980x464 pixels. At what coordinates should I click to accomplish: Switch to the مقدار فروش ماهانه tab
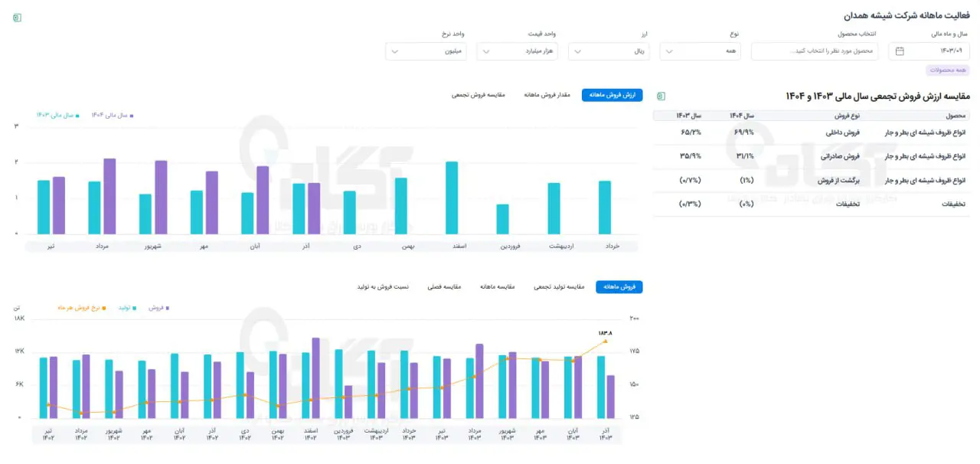[x=547, y=95]
